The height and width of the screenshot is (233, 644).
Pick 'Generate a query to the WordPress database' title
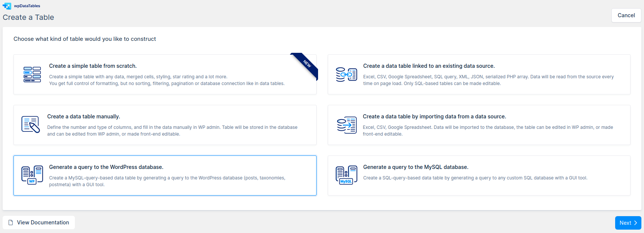pos(106,167)
